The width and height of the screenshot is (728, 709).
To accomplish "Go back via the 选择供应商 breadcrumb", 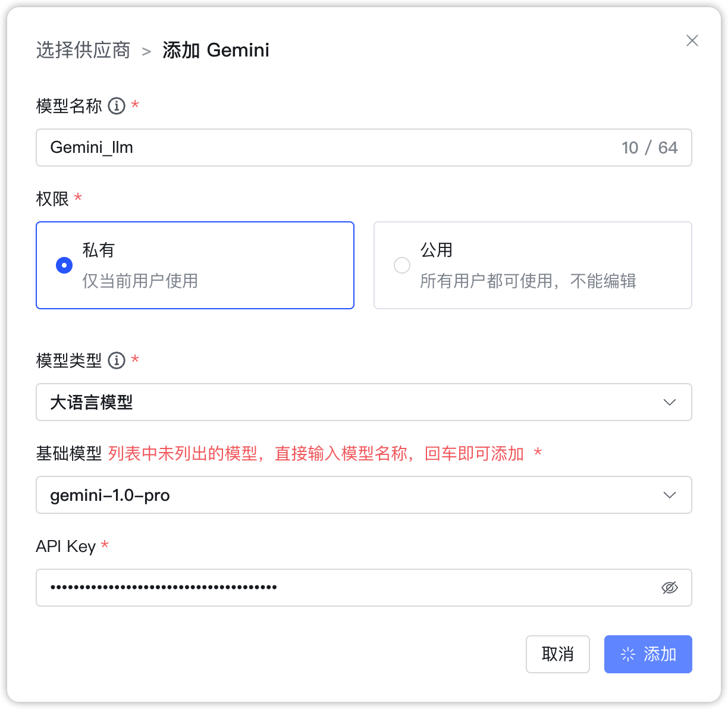I will pos(83,50).
